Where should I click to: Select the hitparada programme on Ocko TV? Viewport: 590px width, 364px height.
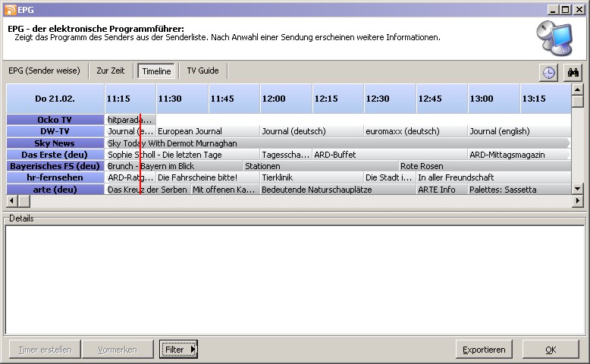[x=130, y=120]
